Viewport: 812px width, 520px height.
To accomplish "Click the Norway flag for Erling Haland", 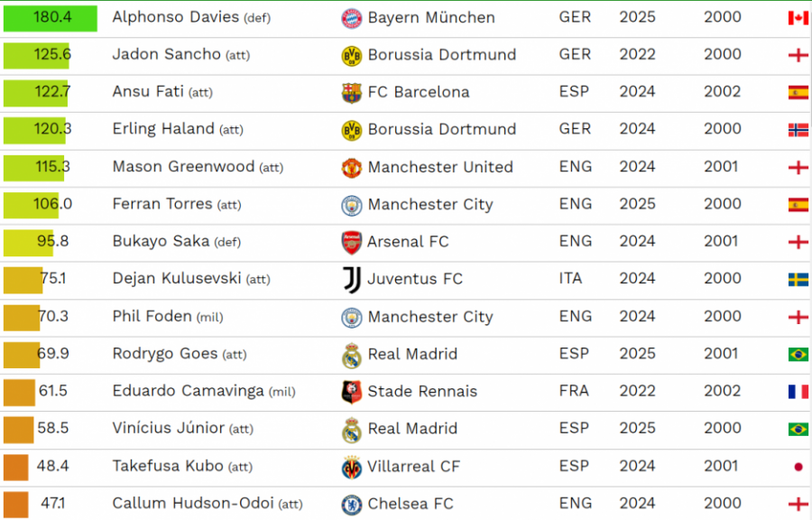I will pyautogui.click(x=798, y=129).
